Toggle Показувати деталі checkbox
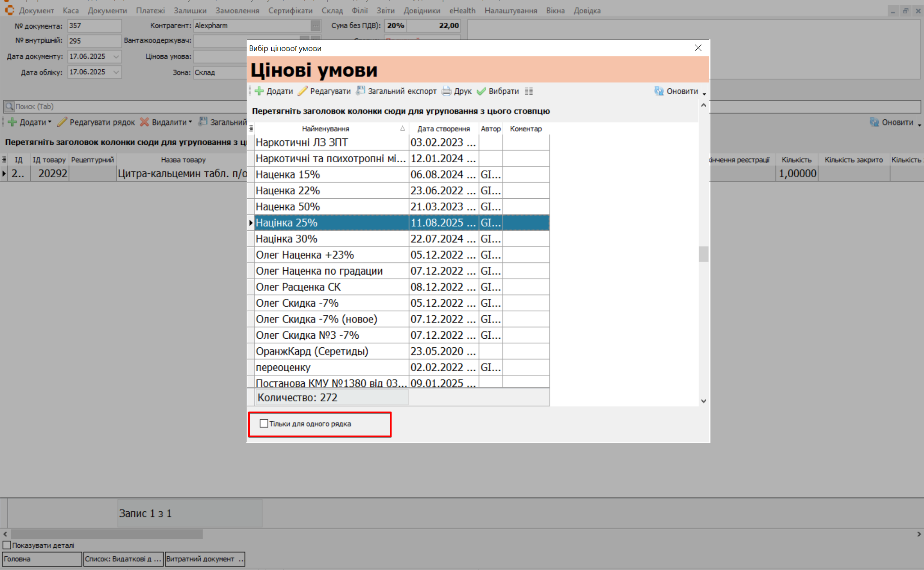This screenshot has width=924, height=570. (x=7, y=545)
